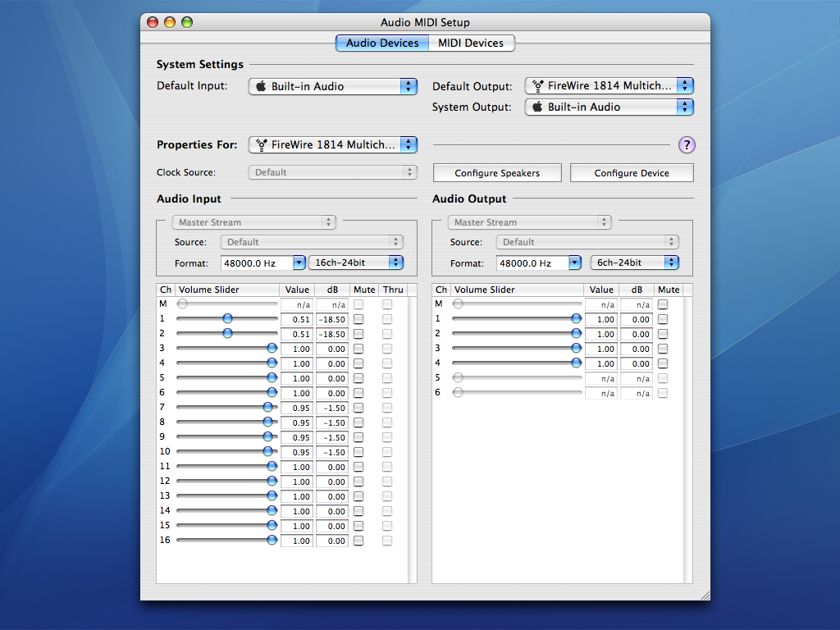The height and width of the screenshot is (630, 840).
Task: Open the System Output dropdown
Action: [x=609, y=107]
